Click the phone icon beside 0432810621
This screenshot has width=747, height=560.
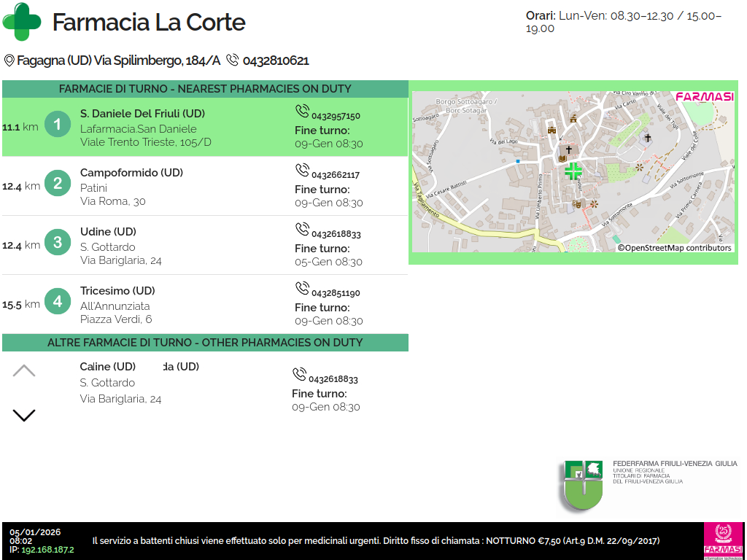pyautogui.click(x=233, y=60)
